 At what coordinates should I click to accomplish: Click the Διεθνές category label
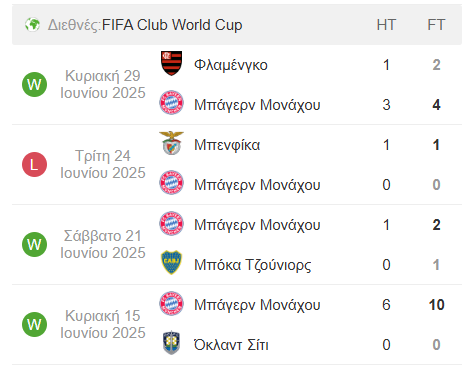(74, 25)
